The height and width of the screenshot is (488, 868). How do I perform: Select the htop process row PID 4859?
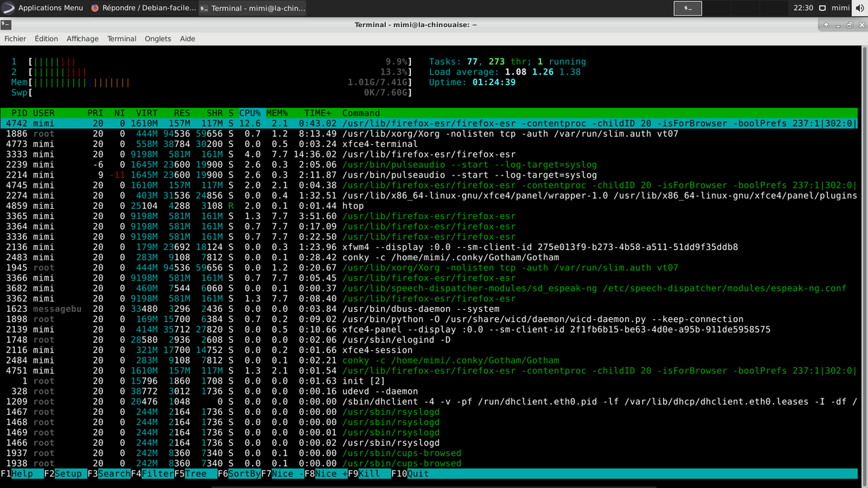point(429,206)
